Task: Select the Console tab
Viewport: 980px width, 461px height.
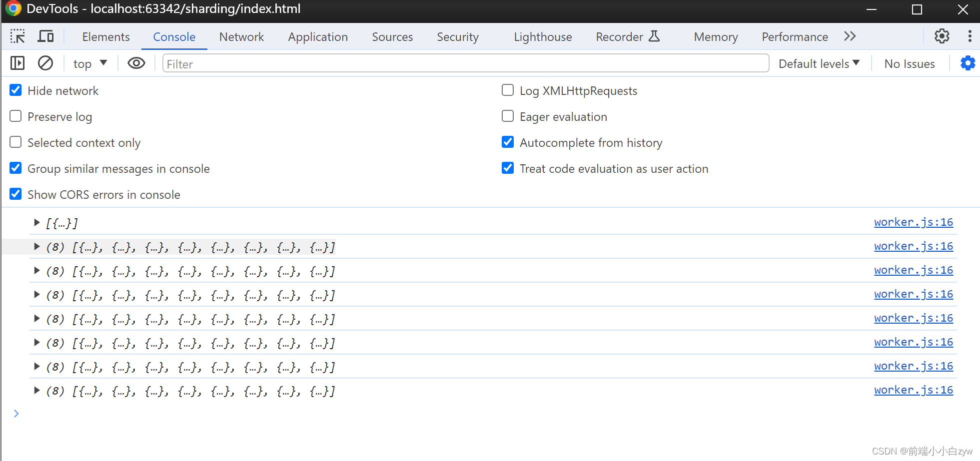Action: coord(174,37)
